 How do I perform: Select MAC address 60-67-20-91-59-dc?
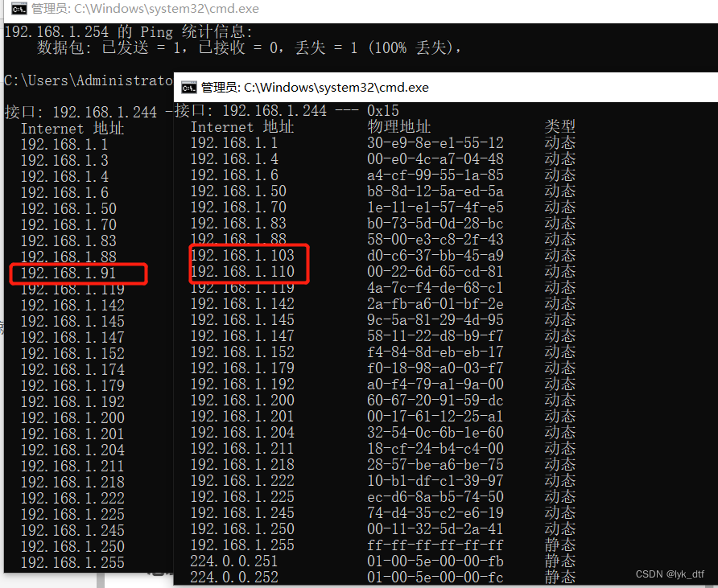pos(435,400)
